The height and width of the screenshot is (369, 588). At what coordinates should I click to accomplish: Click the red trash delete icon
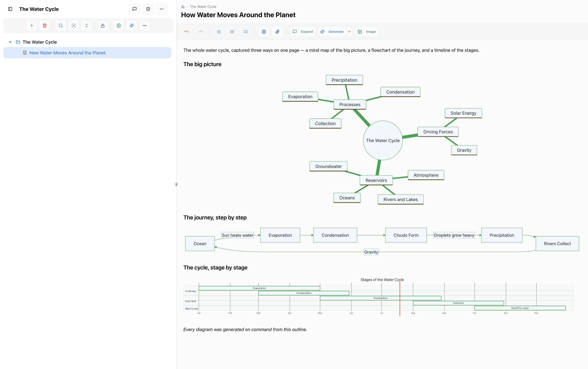[x=45, y=26]
